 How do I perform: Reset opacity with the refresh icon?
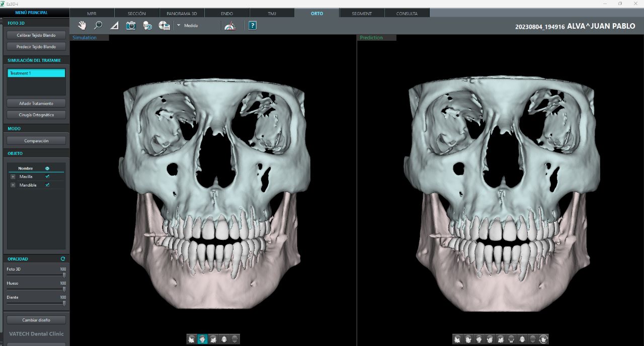(63, 259)
